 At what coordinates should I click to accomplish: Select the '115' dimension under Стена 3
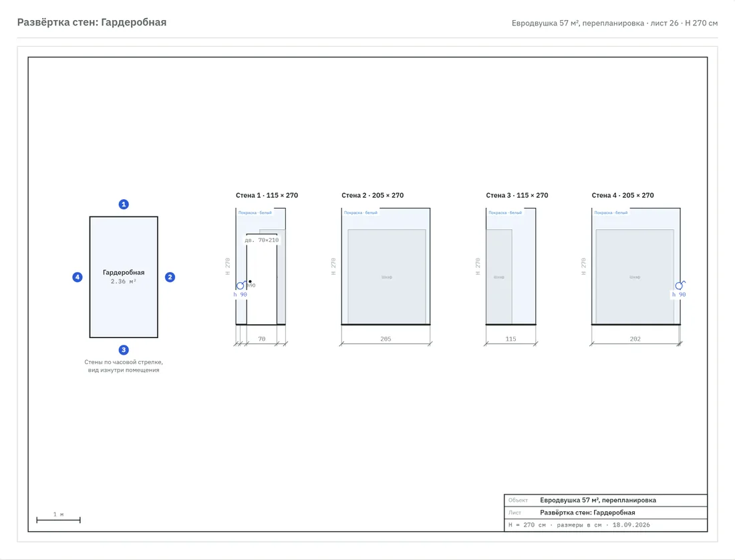tap(511, 339)
